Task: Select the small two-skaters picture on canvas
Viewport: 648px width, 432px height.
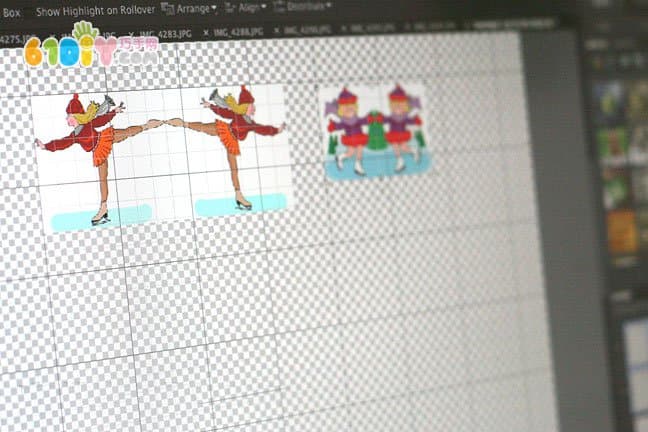Action: click(376, 132)
